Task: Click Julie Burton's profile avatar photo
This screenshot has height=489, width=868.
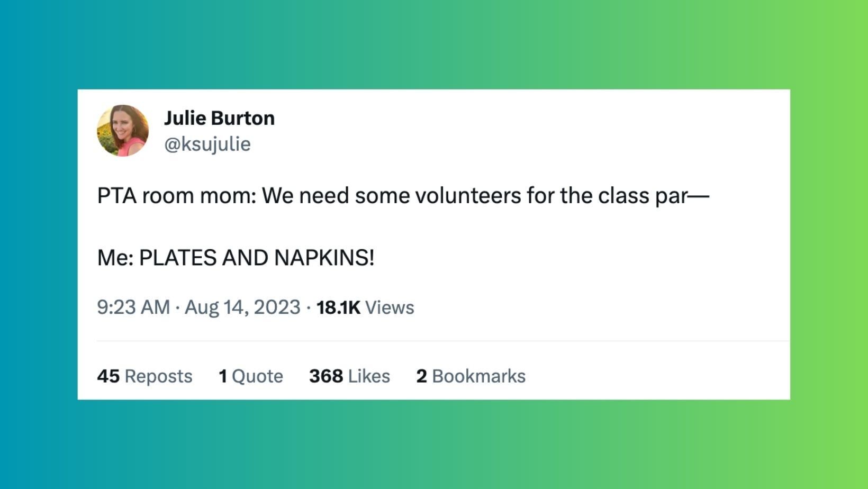Action: click(123, 130)
